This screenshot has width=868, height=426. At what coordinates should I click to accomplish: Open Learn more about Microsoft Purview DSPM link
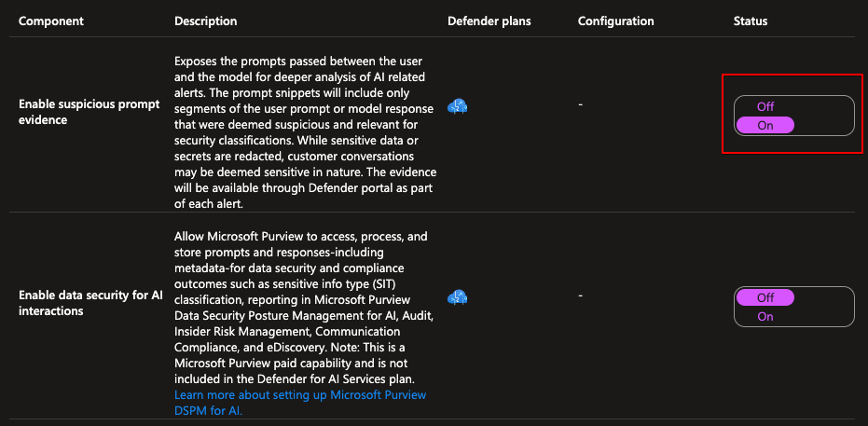[x=300, y=403]
